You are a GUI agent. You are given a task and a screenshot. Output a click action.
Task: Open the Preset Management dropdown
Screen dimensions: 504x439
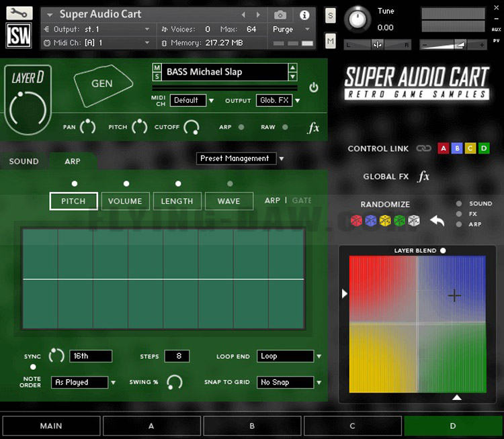coord(241,158)
